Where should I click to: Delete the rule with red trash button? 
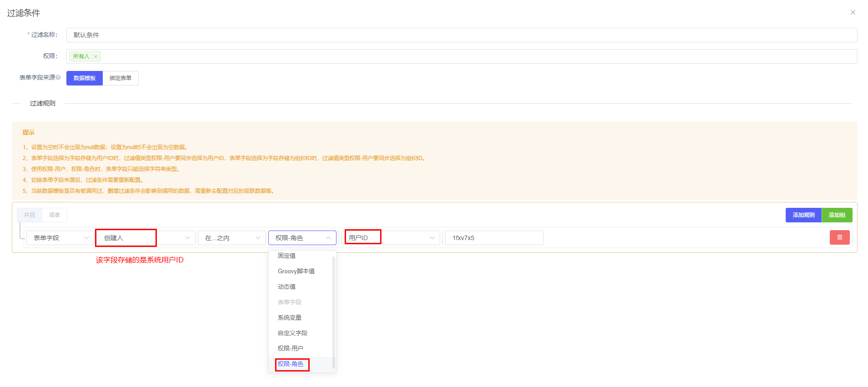[x=839, y=237]
